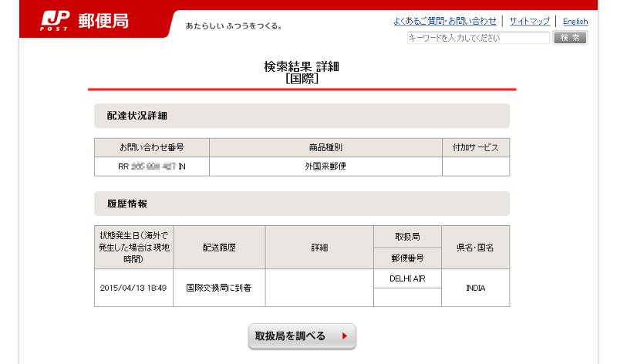Click the 取扱局を調べる button
Screen dimensions: 617x364
(302, 336)
